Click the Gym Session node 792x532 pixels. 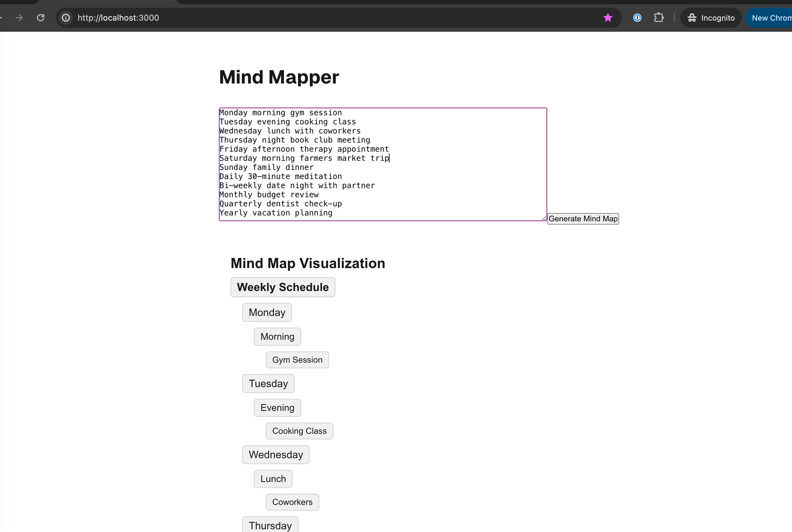tap(297, 360)
